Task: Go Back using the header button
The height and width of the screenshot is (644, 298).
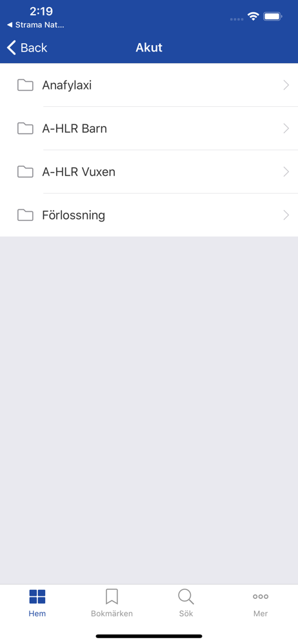Action: click(27, 48)
